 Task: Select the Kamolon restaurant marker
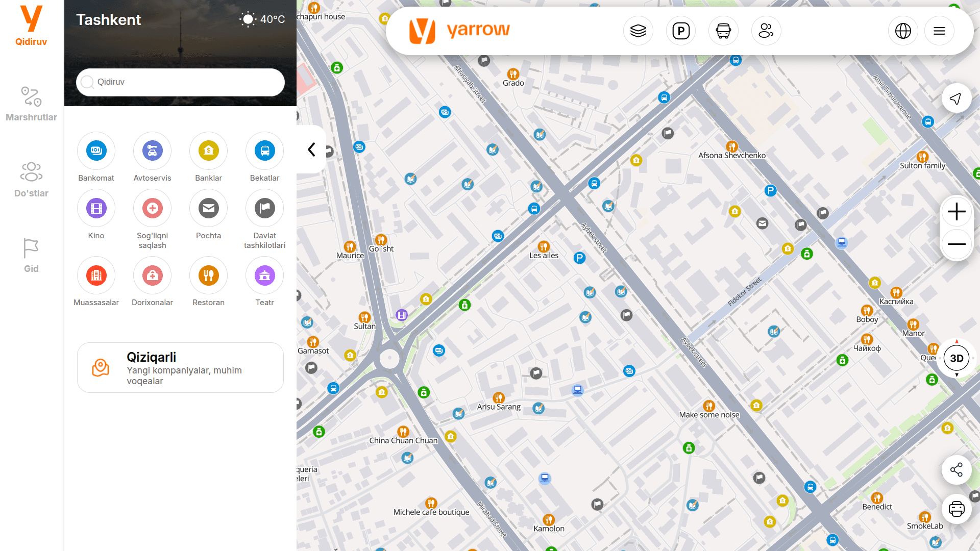(x=549, y=520)
